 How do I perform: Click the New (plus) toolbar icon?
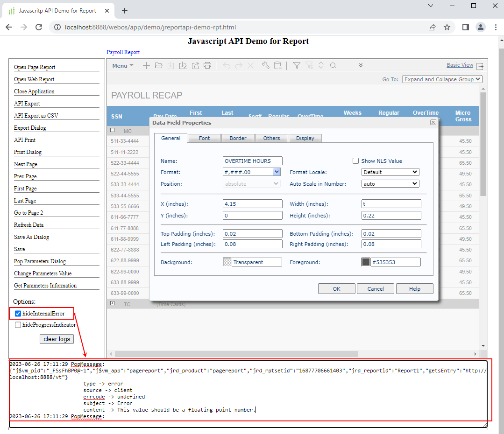tap(146, 66)
